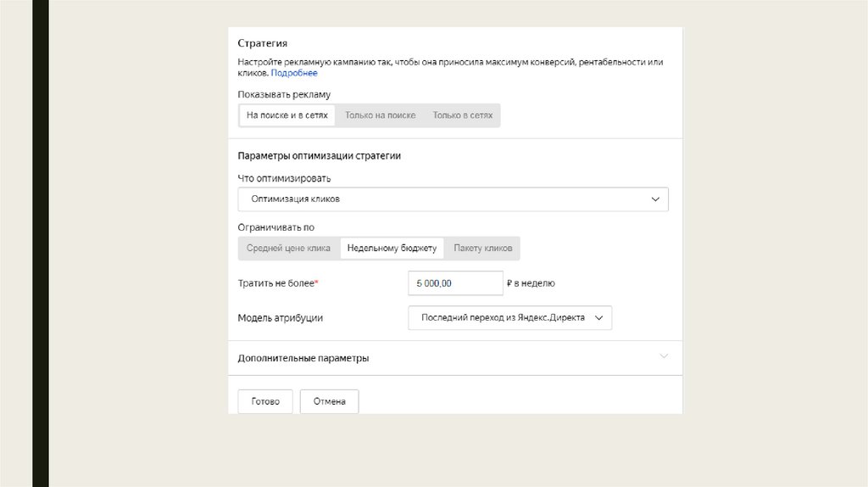Image resolution: width=868 pixels, height=487 pixels.
Task: Switch ad display to Только на поиске
Action: (x=380, y=115)
